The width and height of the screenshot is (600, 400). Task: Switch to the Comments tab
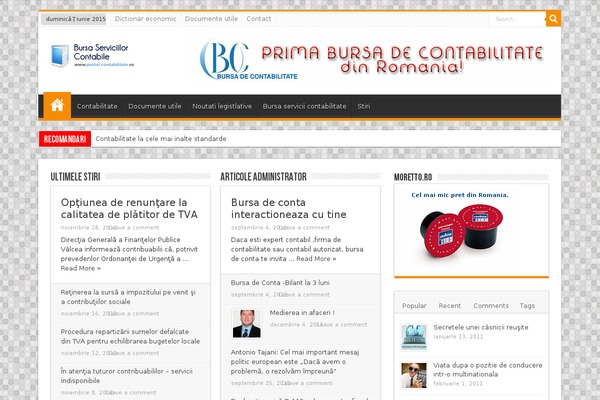491,305
